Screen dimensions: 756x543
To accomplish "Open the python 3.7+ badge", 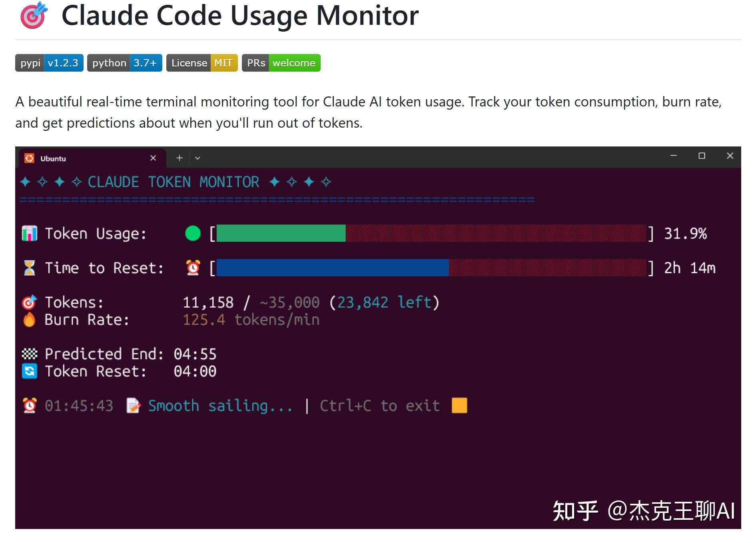I will (124, 63).
